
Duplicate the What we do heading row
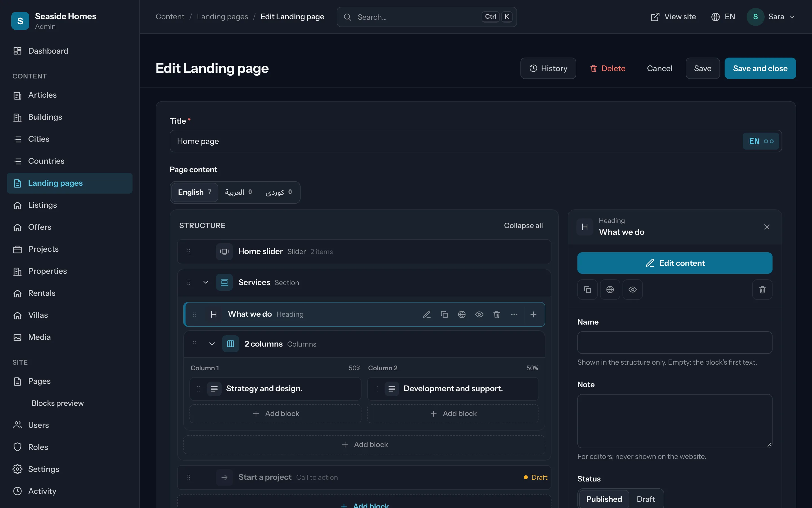(444, 314)
